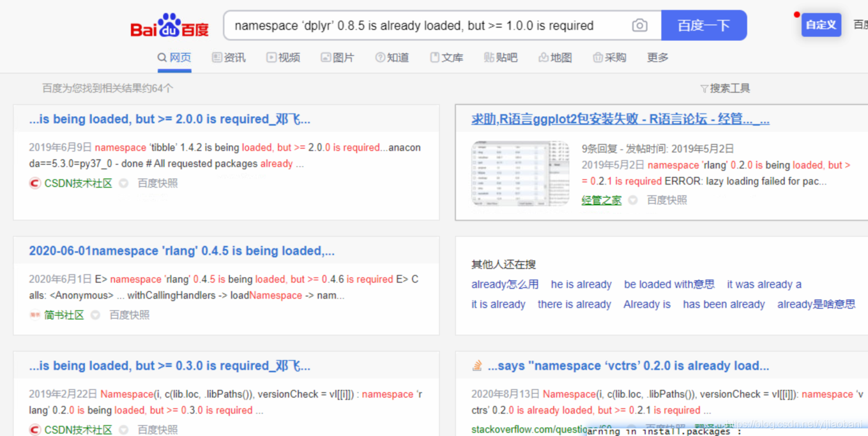Viewport: 868px width, 436px height.
Task: Open the 图片 tab
Action: pyautogui.click(x=337, y=57)
